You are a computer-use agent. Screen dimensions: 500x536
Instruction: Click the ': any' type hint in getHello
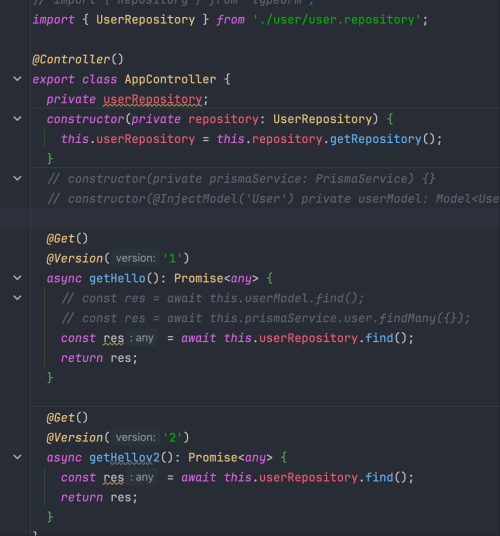click(141, 338)
